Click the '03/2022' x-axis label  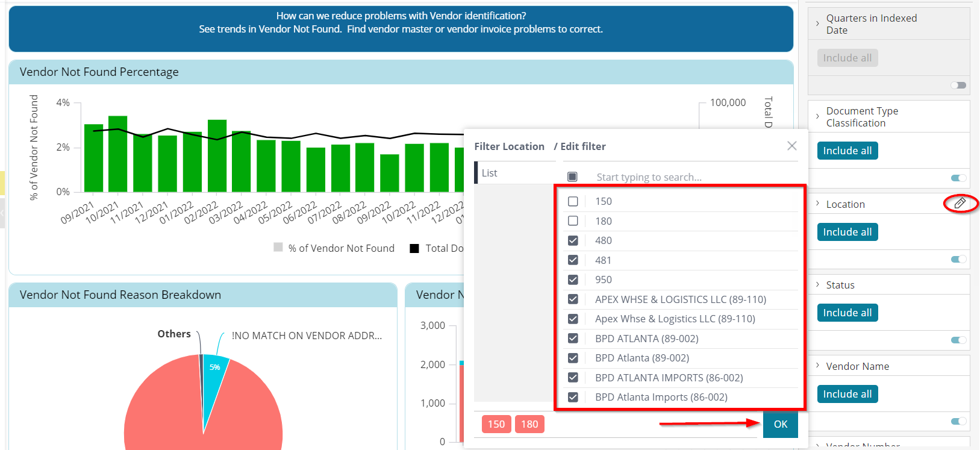[x=225, y=213]
